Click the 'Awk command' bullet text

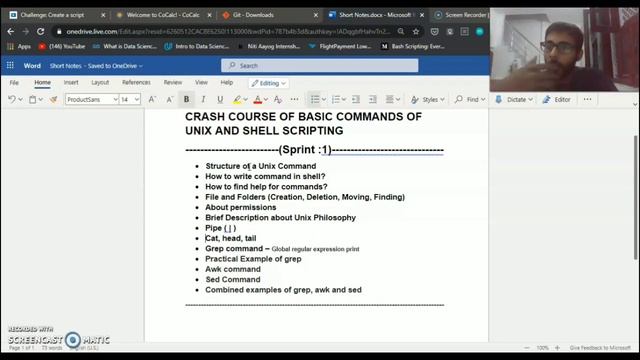[233, 269]
